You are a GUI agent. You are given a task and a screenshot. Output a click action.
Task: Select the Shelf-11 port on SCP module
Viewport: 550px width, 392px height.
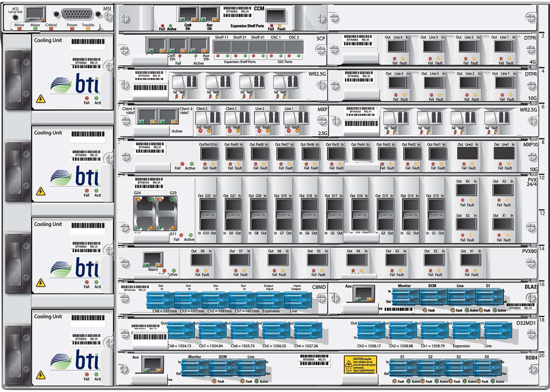pyautogui.click(x=222, y=47)
